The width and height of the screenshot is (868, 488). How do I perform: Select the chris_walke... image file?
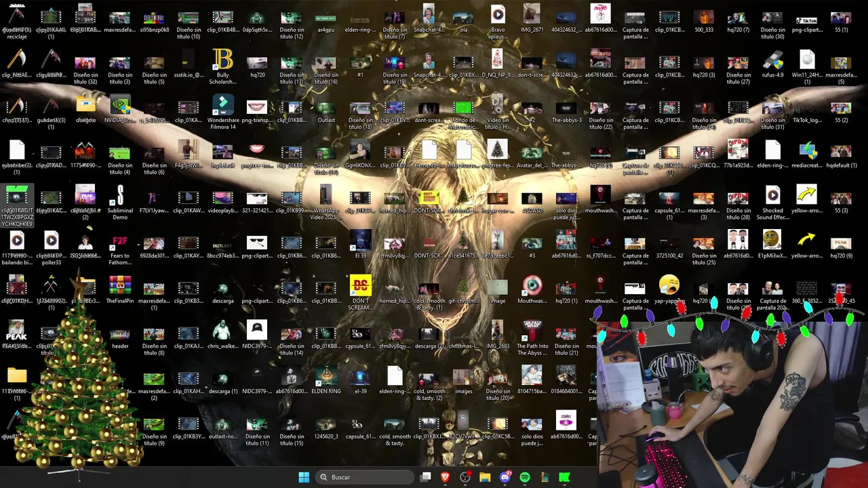(222, 334)
